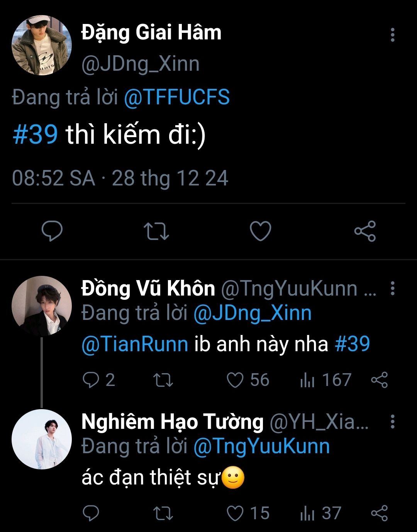The width and height of the screenshot is (417, 532).
Task: Open Đặng Giai Hâm's profile picture
Action: click(42, 45)
